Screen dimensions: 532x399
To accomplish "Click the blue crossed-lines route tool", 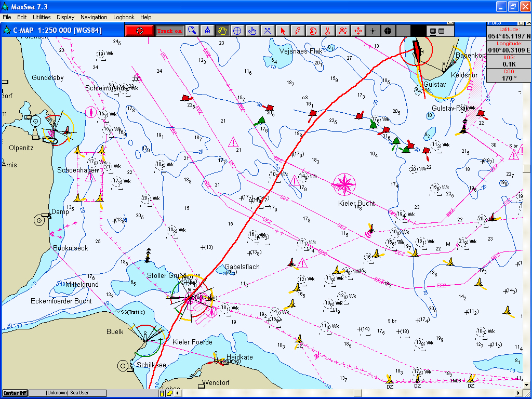I will pyautogui.click(x=267, y=31).
